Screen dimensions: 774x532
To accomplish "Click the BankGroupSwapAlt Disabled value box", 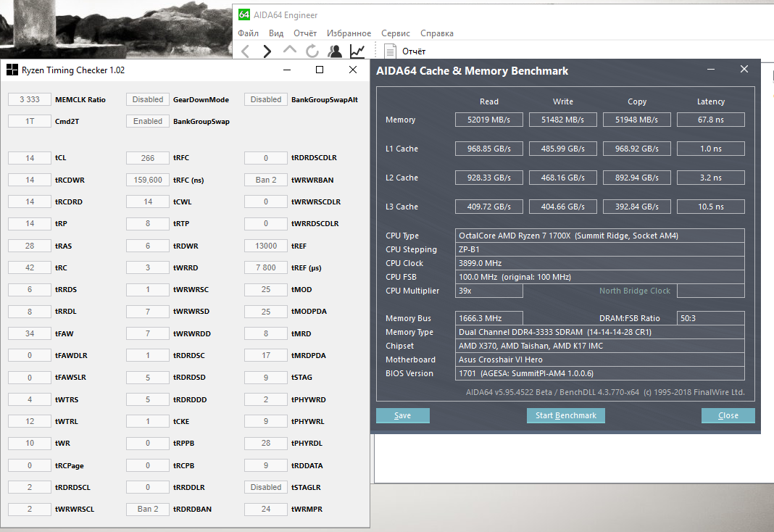I will coord(265,99).
